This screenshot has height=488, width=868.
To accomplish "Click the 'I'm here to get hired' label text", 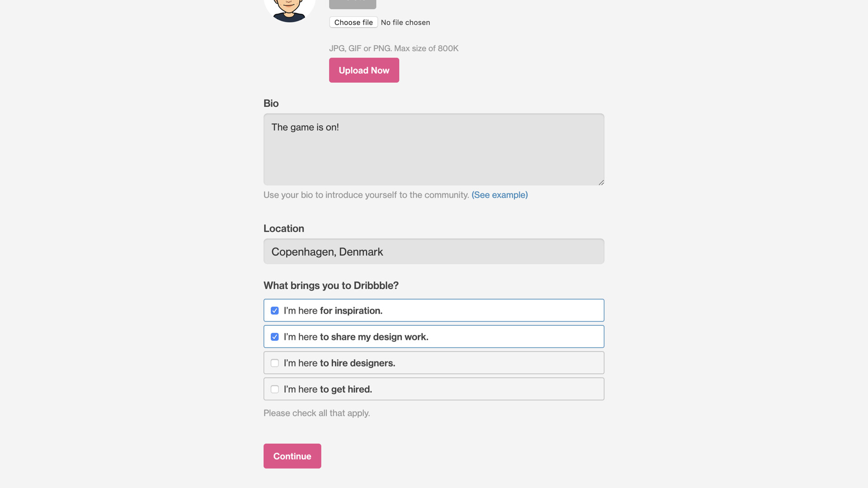I will click(328, 389).
